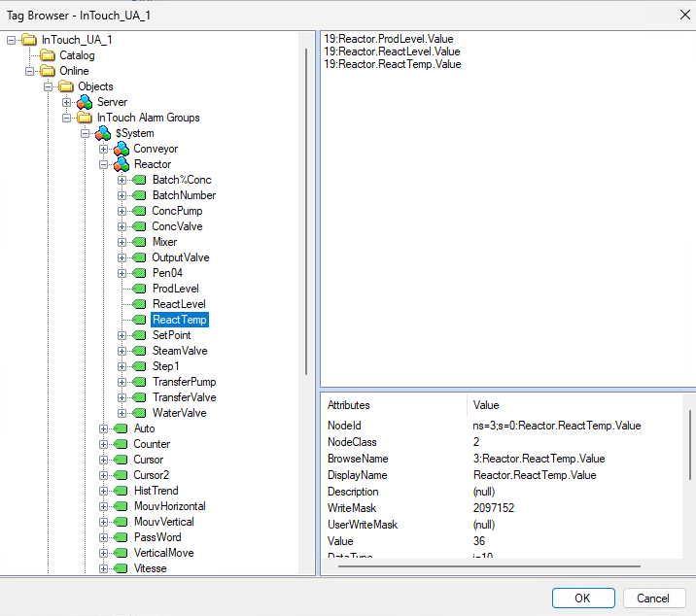Click the green tag icon for OutputValve

coord(139,257)
